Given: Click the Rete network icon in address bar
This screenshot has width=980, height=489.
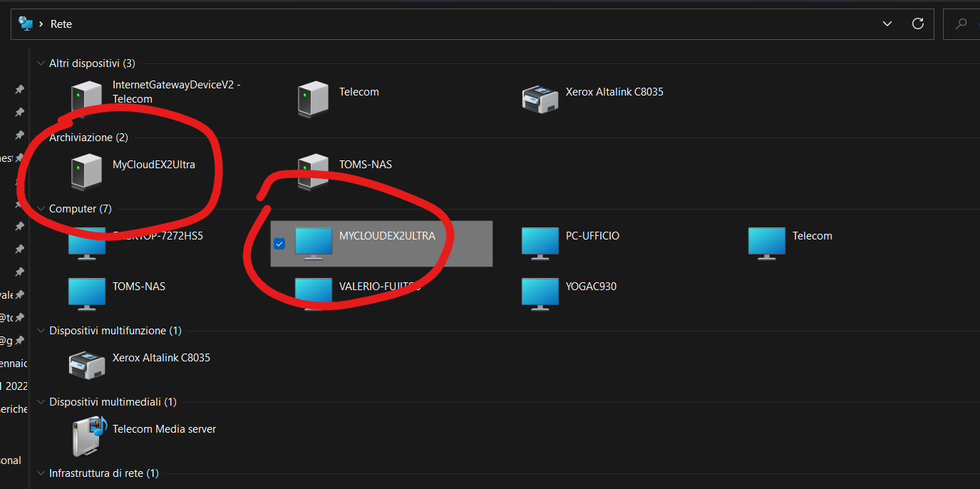Looking at the screenshot, I should pos(26,24).
